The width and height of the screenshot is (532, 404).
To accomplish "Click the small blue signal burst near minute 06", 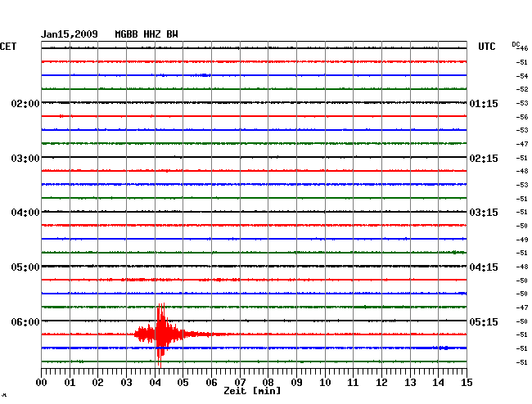I will pyautogui.click(x=205, y=75).
